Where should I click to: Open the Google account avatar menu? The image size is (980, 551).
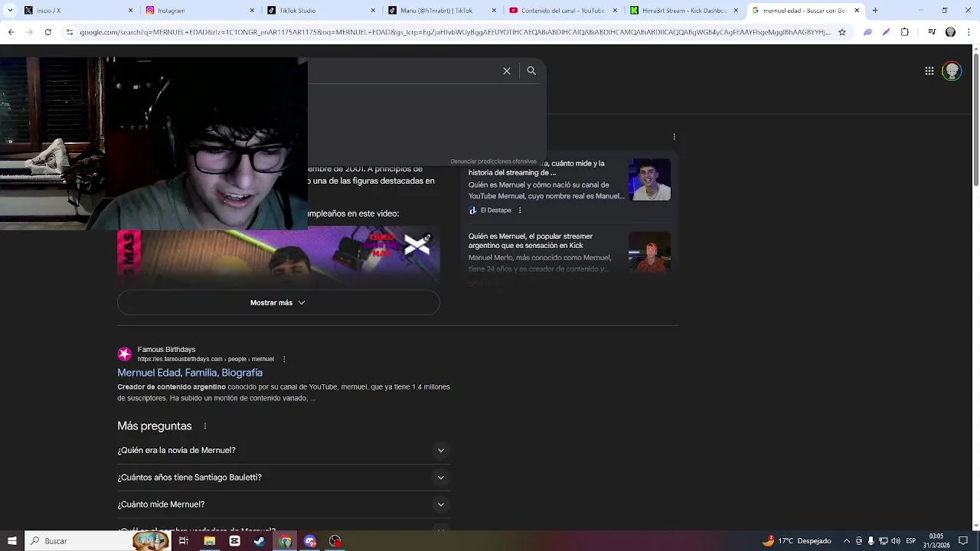(x=952, y=71)
